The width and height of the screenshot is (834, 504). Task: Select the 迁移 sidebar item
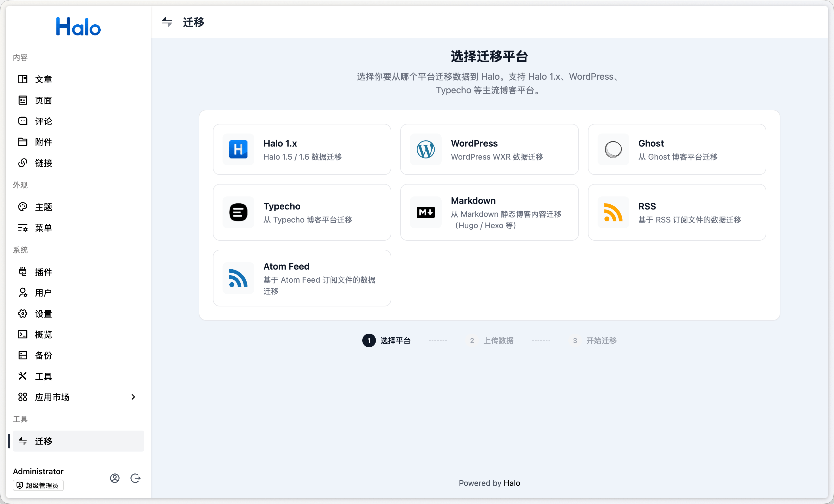(43, 441)
